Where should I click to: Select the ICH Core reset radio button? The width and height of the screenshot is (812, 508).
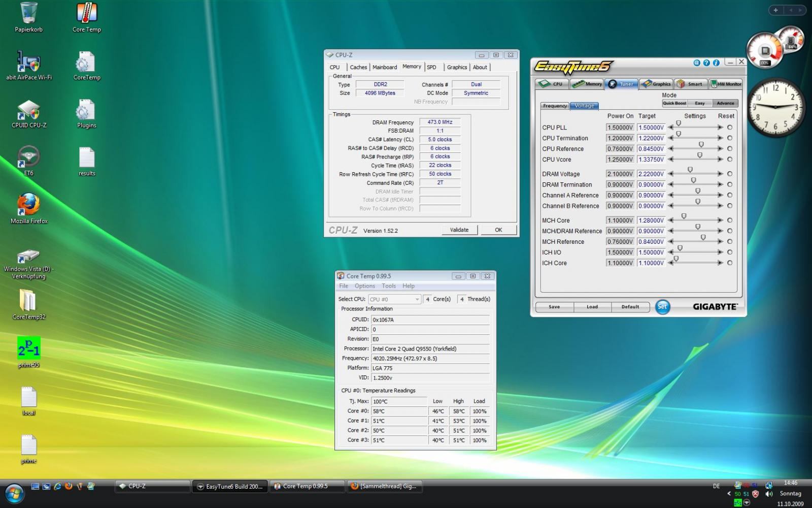click(730, 263)
